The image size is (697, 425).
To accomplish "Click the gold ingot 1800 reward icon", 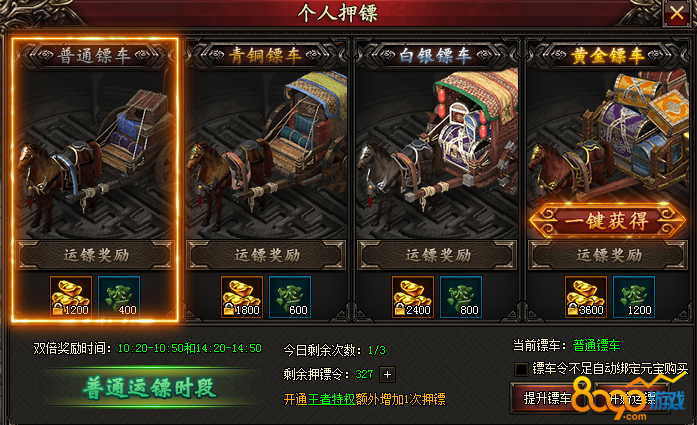I will coord(242,297).
